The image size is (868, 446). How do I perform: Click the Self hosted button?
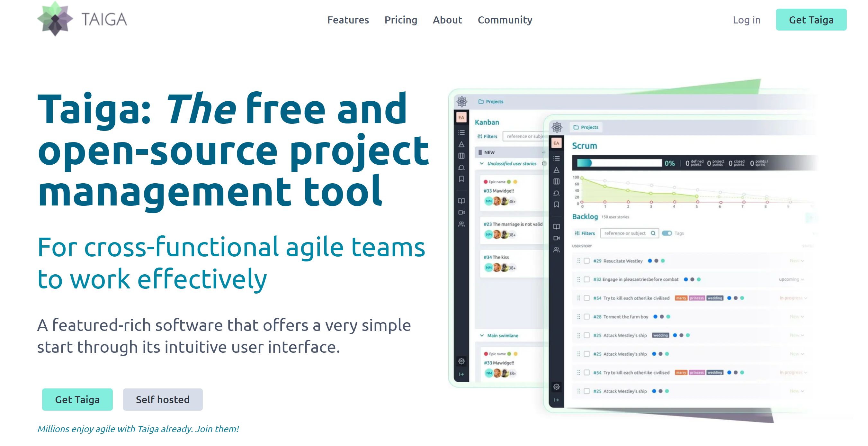coord(162,399)
